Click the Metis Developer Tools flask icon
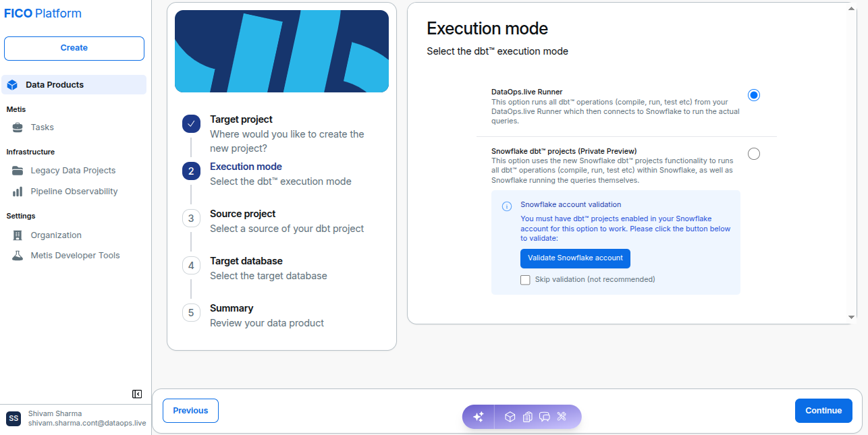 coord(18,256)
